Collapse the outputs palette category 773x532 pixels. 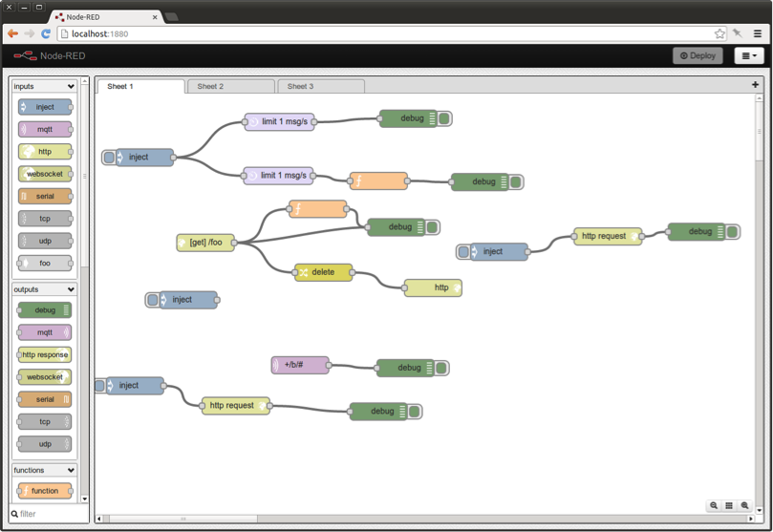click(x=70, y=289)
